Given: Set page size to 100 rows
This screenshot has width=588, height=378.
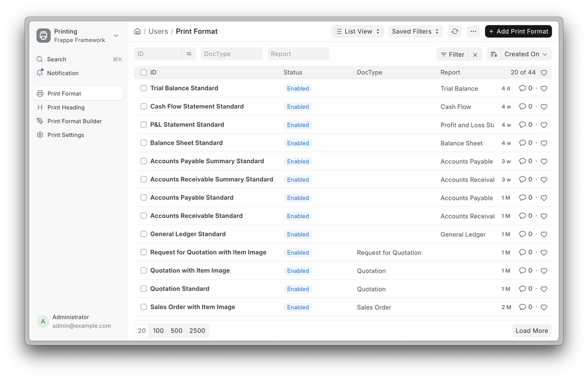Looking at the screenshot, I should [158, 331].
